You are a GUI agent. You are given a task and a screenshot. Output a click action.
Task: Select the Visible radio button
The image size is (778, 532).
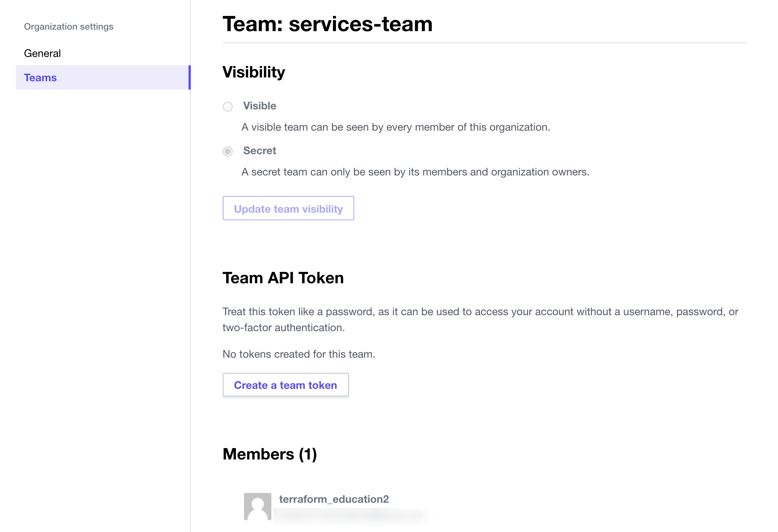click(228, 107)
